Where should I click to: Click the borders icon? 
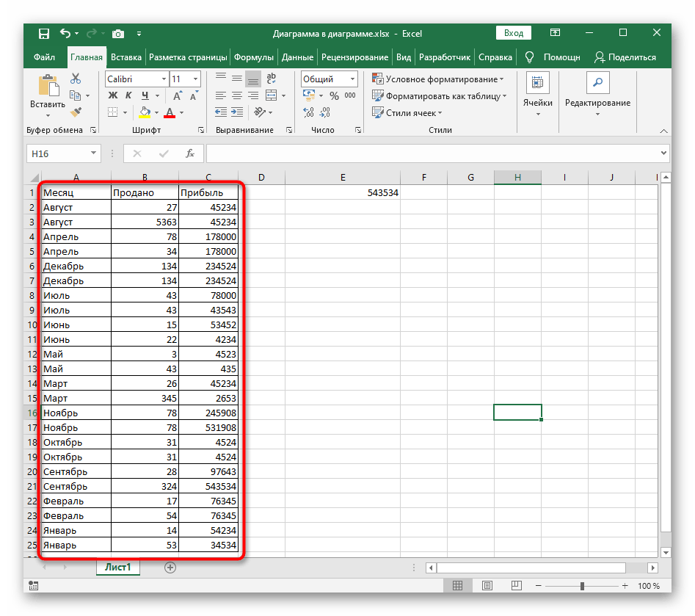click(113, 112)
